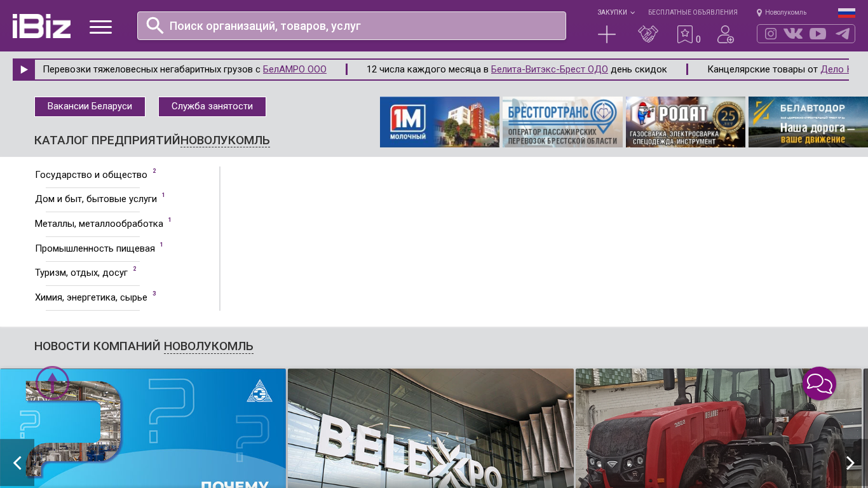Screen dimensions: 868x488
Task: Open the chat bubble widget
Action: [x=820, y=383]
